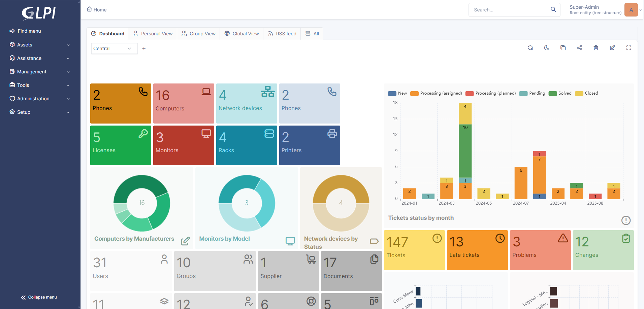Image resolution: width=644 pixels, height=309 pixels.
Task: Click the add new dashboard plus icon
Action: [x=144, y=48]
